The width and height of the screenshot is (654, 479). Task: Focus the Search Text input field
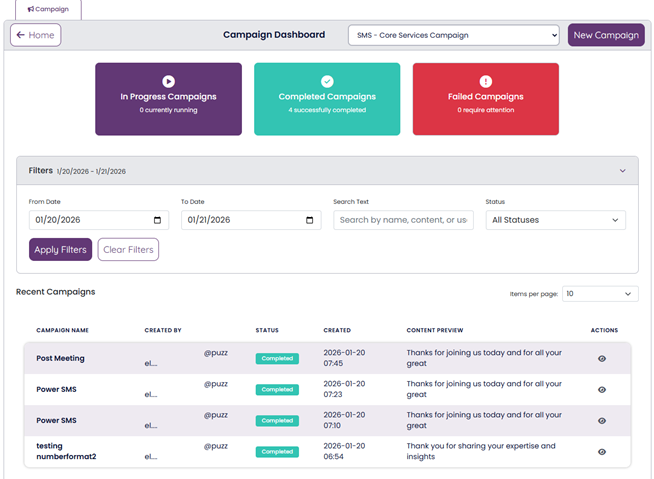(403, 220)
